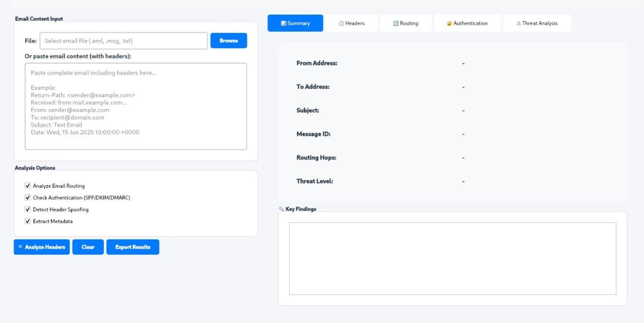Image resolution: width=644 pixels, height=323 pixels.
Task: Click the Export Results button
Action: click(133, 247)
